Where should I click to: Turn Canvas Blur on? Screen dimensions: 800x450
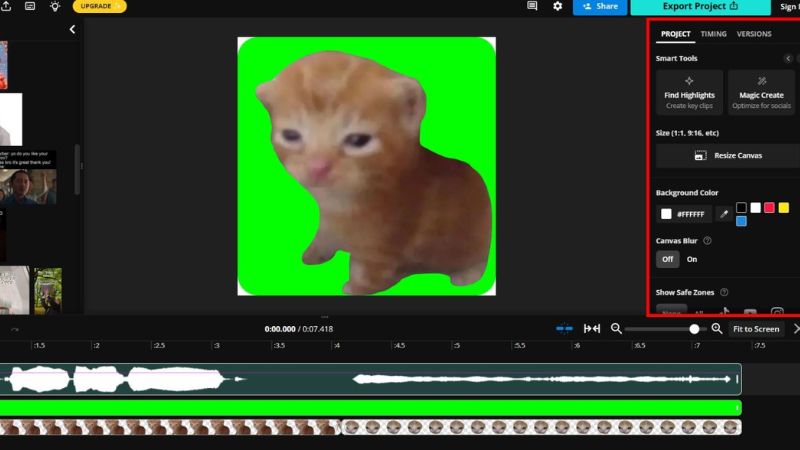pos(692,259)
